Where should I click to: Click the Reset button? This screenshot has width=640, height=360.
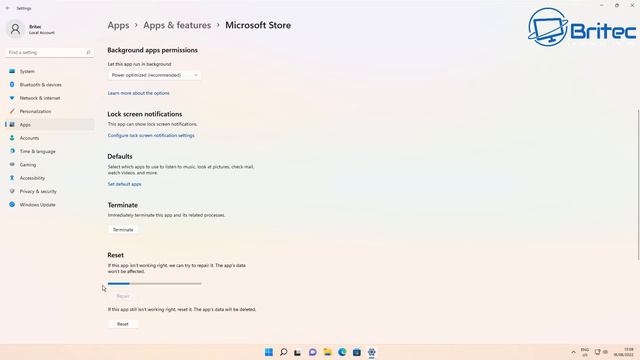(123, 324)
